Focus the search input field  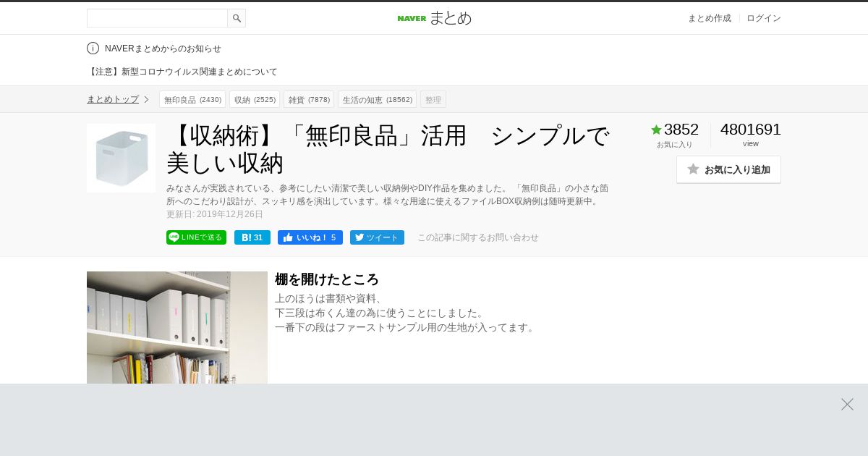157,18
